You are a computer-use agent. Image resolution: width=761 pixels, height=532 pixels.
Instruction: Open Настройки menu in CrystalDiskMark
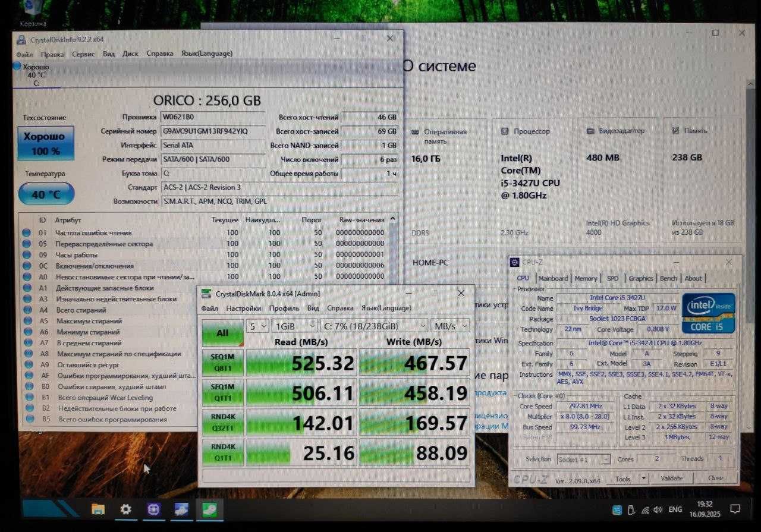click(244, 309)
